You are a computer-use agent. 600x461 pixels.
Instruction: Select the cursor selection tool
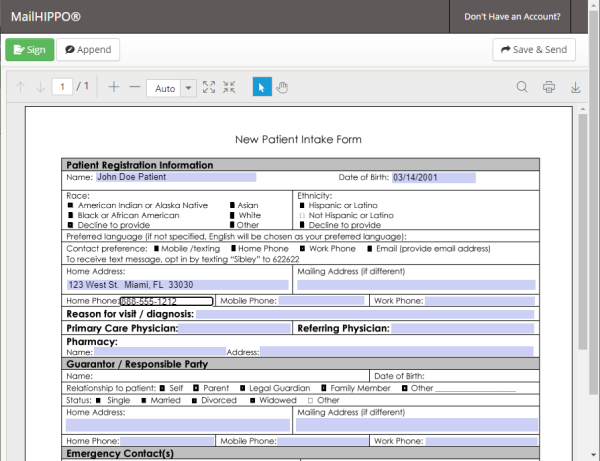pos(262,87)
